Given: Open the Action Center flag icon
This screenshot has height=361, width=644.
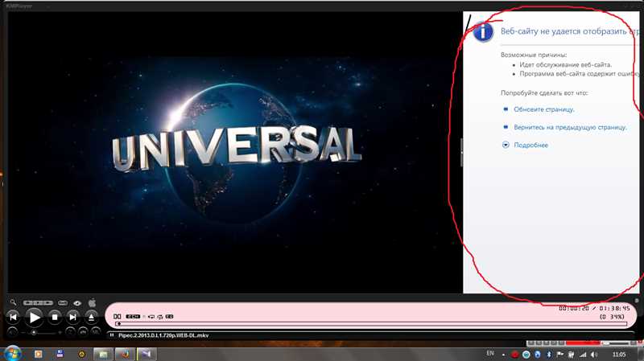Looking at the screenshot, I should pos(559,354).
